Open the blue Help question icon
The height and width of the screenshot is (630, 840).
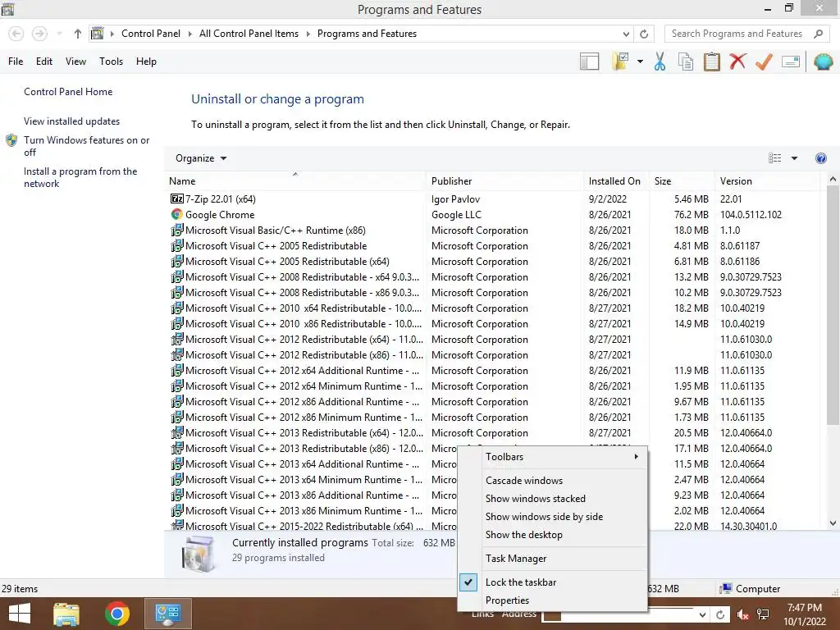pos(820,158)
